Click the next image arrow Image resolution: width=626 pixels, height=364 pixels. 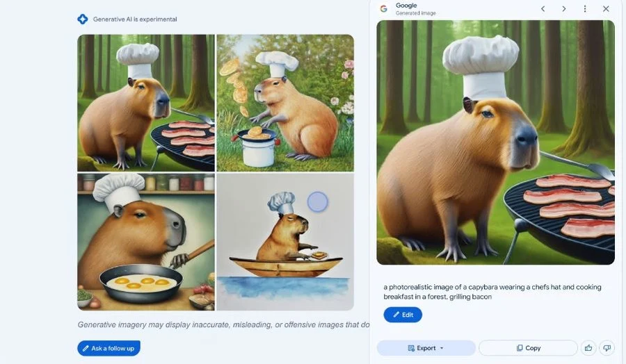[563, 9]
